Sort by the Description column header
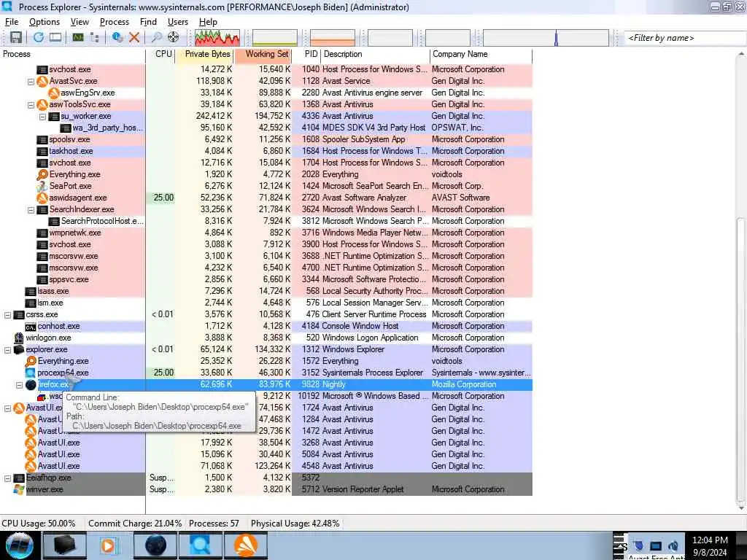 (x=376, y=54)
